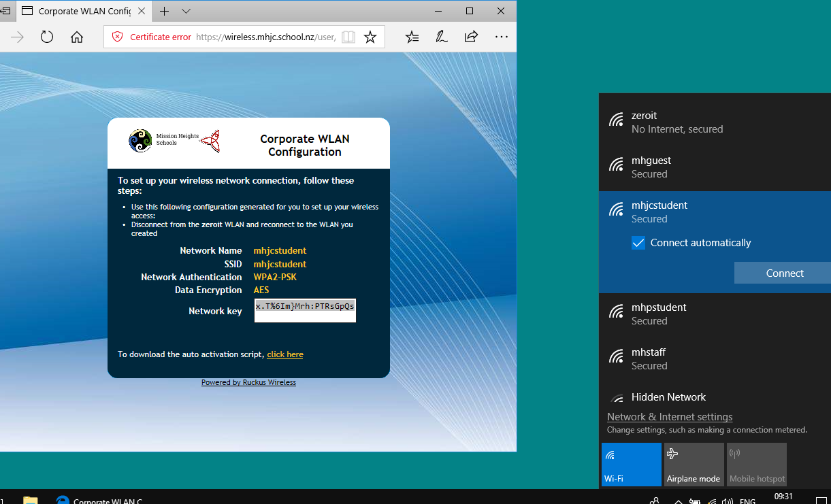The height and width of the screenshot is (504, 831).
Task: Add page to favorites star icon
Action: 370,37
